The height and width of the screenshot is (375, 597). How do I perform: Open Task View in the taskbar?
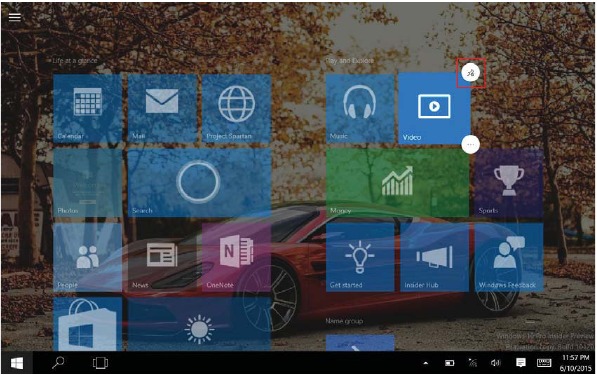point(100,363)
